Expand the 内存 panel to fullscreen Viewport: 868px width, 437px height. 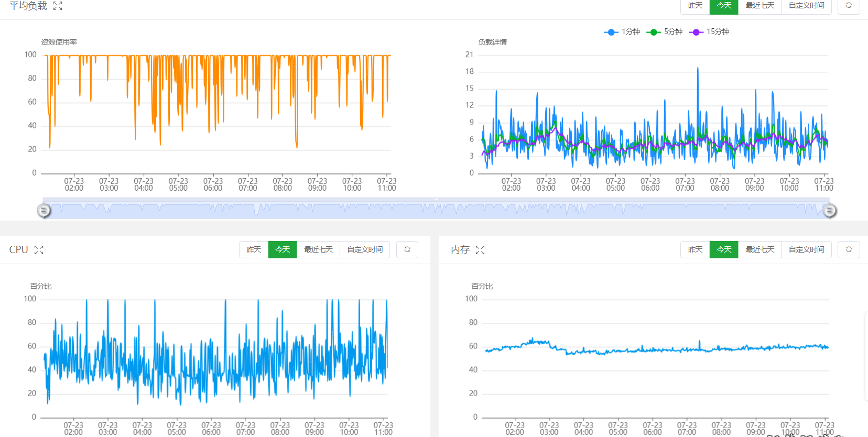point(480,250)
